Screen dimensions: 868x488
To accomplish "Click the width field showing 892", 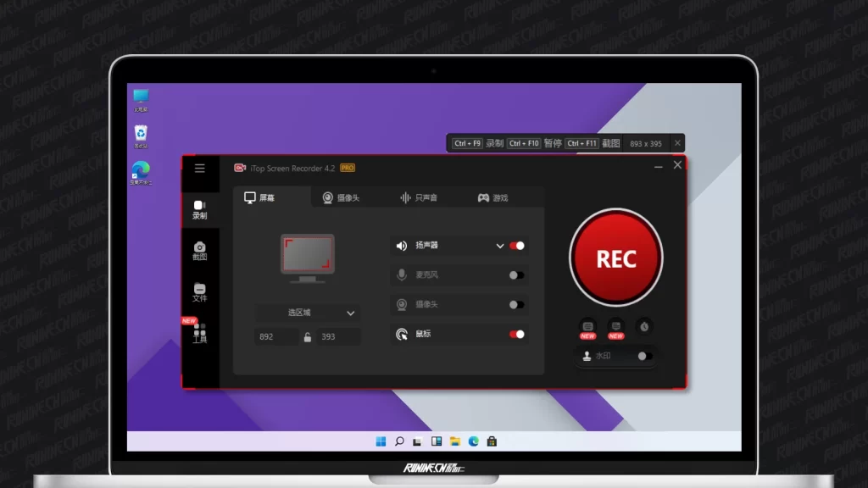I will pyautogui.click(x=275, y=337).
